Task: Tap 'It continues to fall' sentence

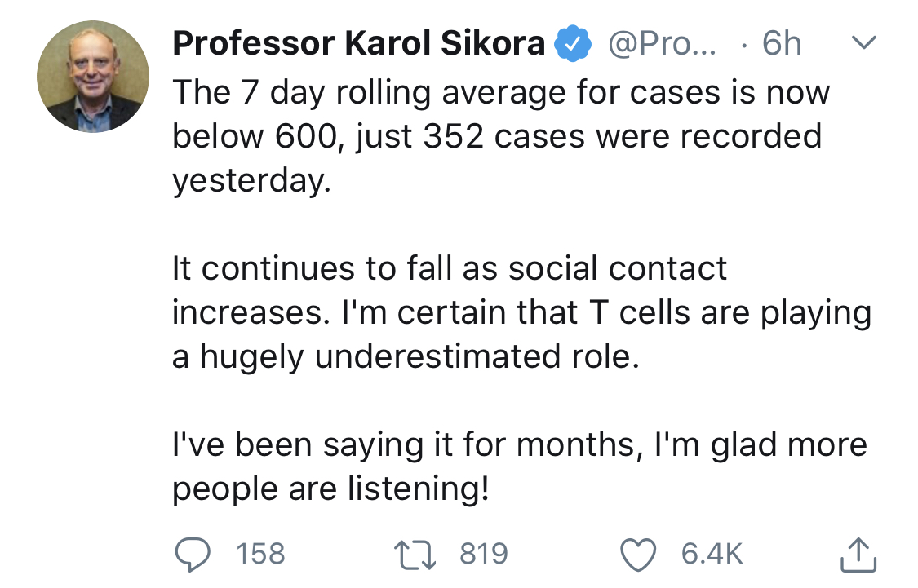Action: (x=449, y=269)
